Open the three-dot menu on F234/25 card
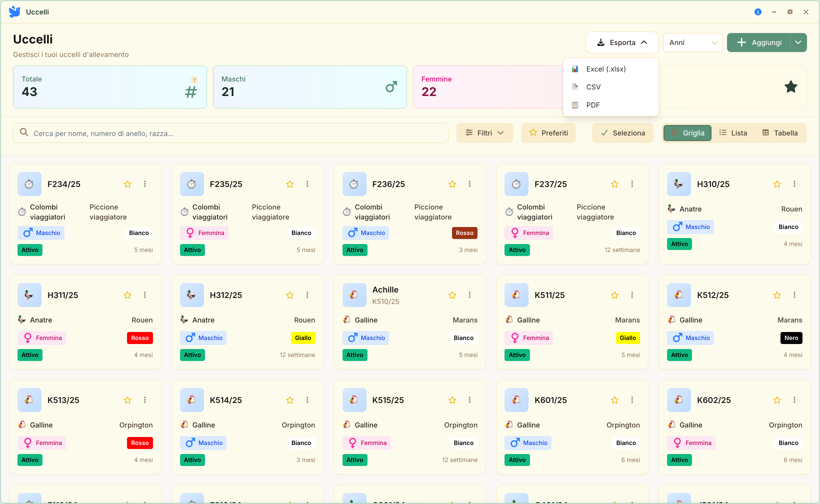Image resolution: width=820 pixels, height=504 pixels. 145,184
